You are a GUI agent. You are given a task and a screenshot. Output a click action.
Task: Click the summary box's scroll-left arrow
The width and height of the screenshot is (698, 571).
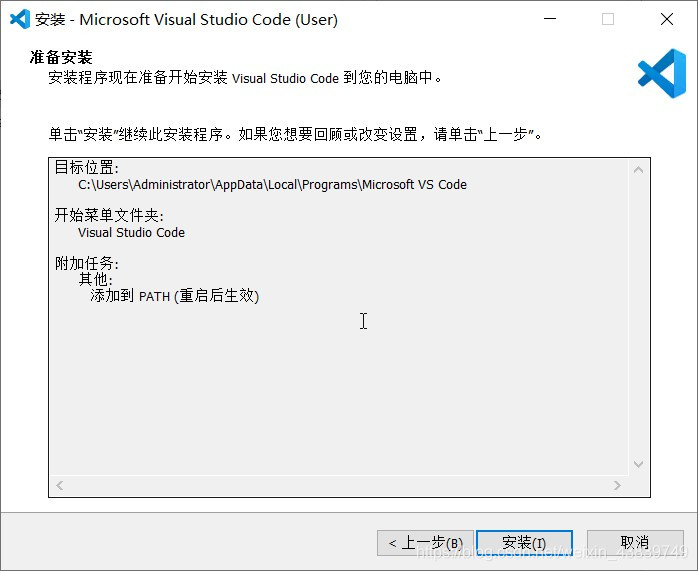(x=60, y=485)
